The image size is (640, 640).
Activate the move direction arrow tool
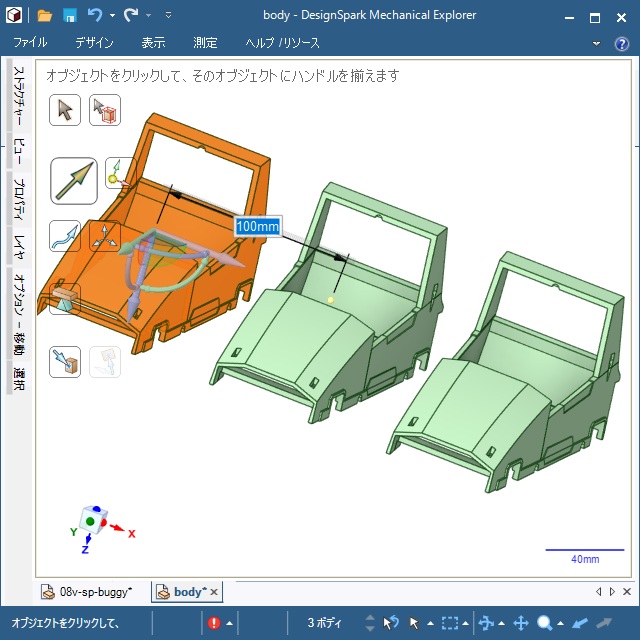[73, 181]
